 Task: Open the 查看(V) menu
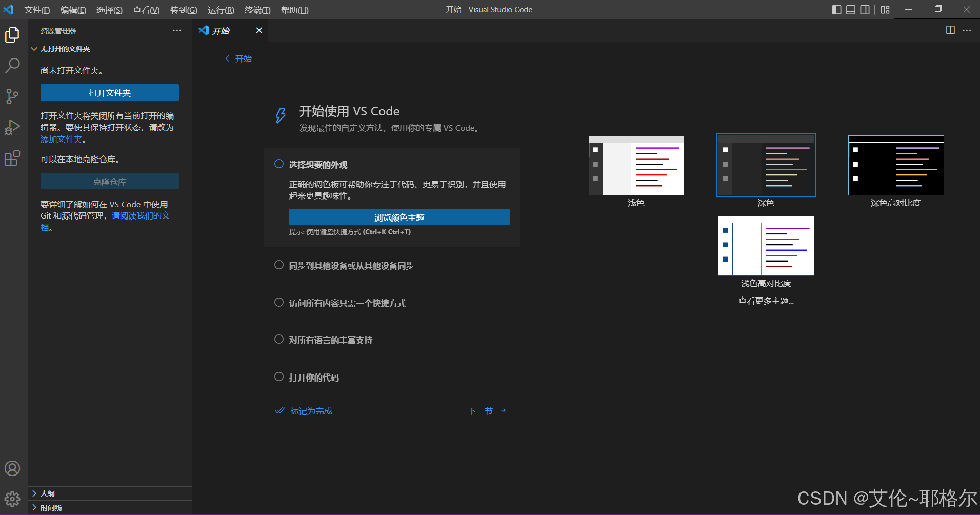[146, 10]
